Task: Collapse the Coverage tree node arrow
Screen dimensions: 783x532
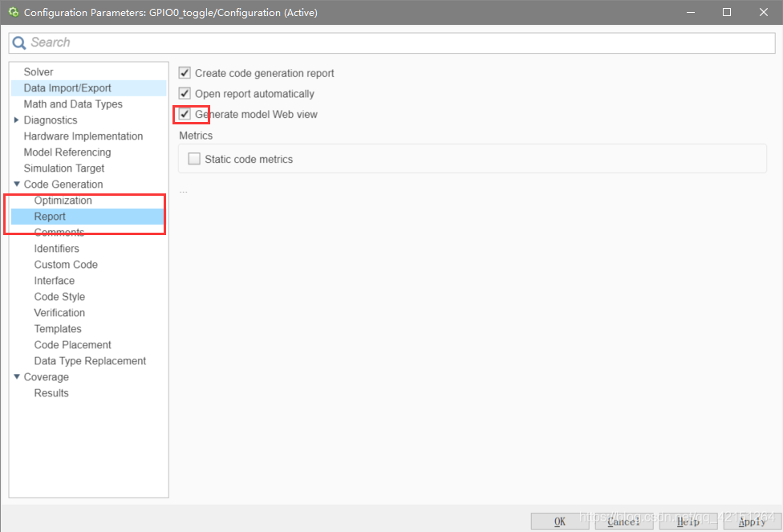Action: click(17, 376)
